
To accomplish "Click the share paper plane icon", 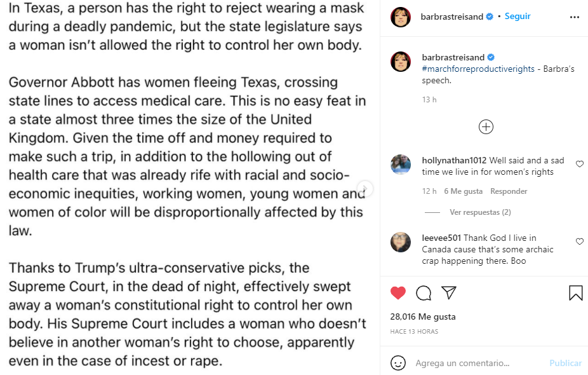I will pyautogui.click(x=449, y=293).
